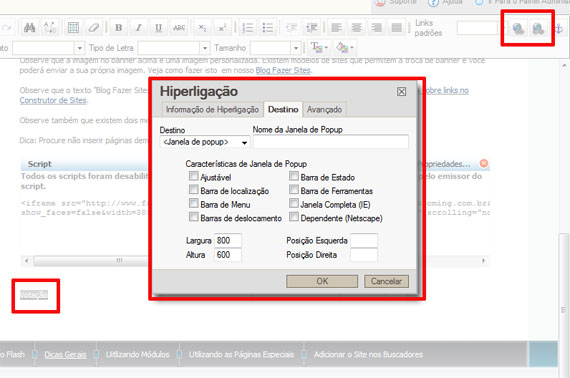The height and width of the screenshot is (378, 570).
Task: Align text right
Action: point(377,28)
